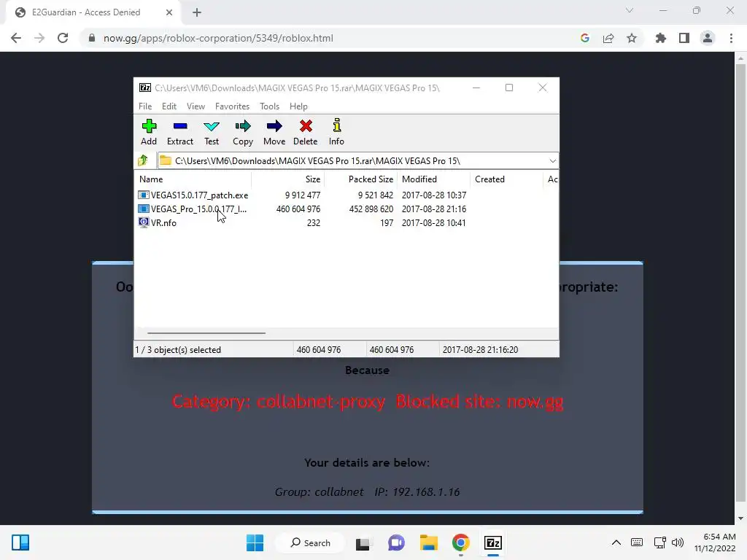Sort by the Packed Size column
Viewport: 747px width, 560px height.
pyautogui.click(x=360, y=179)
